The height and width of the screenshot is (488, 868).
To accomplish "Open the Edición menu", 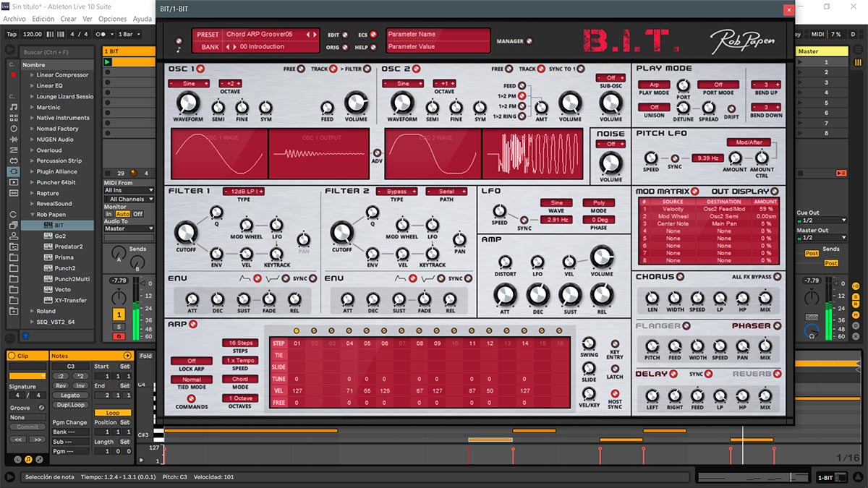I will click(x=43, y=19).
